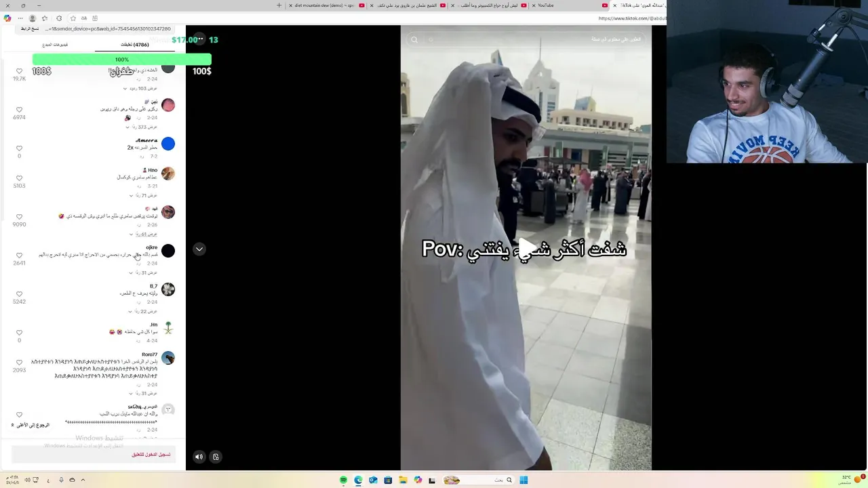868x488 pixels.
Task: Expand the 31 replies under ojkre's comment
Action: pos(143,272)
